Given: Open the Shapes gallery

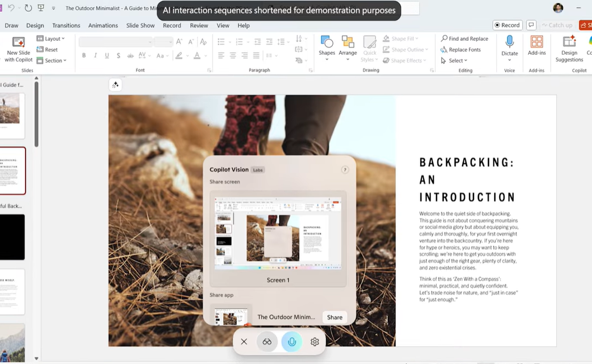Looking at the screenshot, I should 327,46.
